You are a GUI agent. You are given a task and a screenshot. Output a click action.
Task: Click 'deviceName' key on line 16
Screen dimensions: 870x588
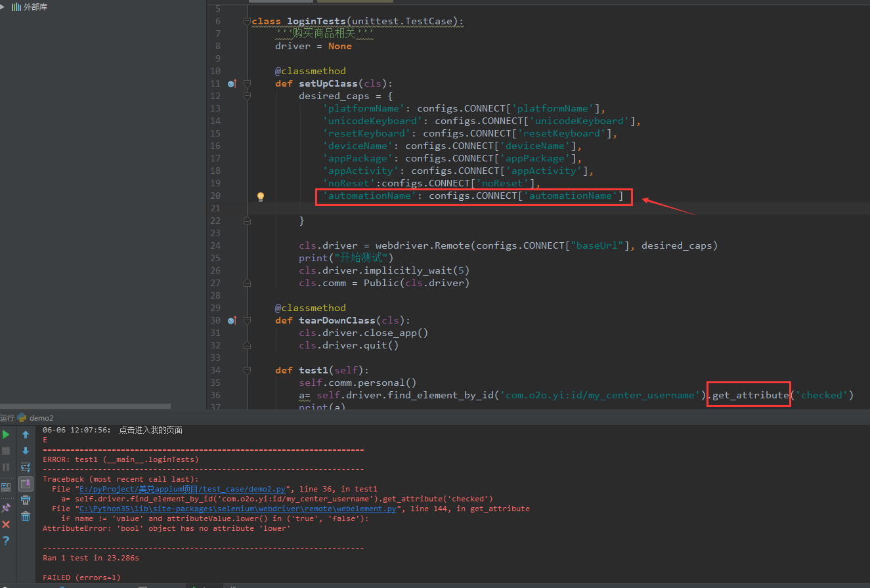click(x=358, y=146)
